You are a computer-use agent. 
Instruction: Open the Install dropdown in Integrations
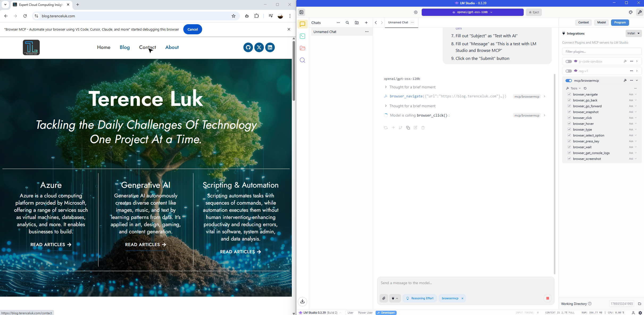coord(633,33)
